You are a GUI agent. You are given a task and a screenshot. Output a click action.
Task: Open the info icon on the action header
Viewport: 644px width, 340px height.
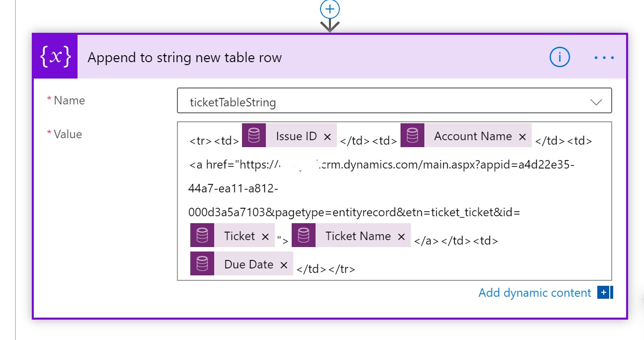point(560,58)
